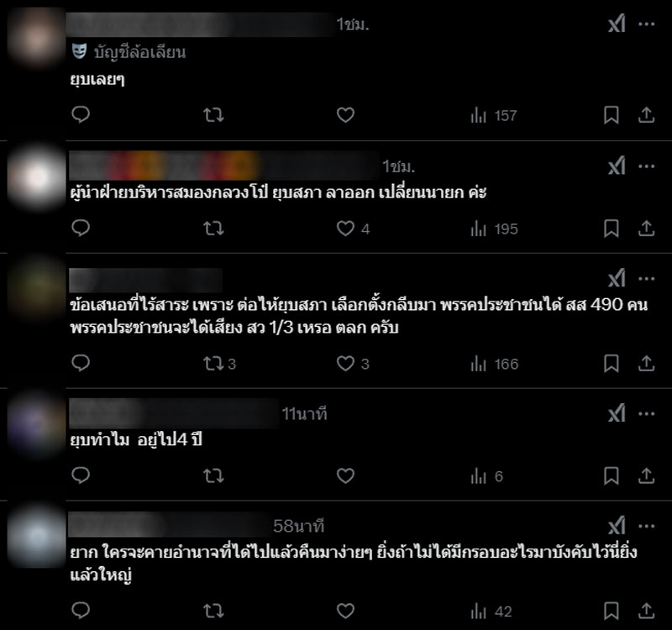Bookmark the tweet with 166 views
Screen dimensions: 672x630
click(612, 364)
